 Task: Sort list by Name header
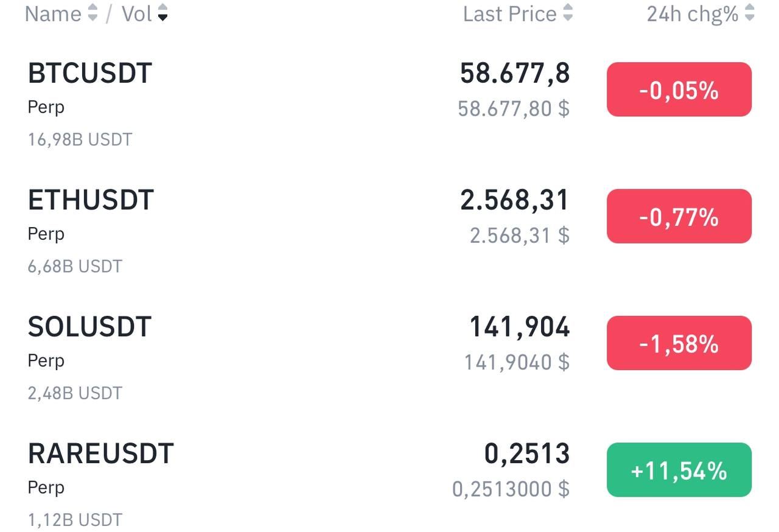point(53,13)
